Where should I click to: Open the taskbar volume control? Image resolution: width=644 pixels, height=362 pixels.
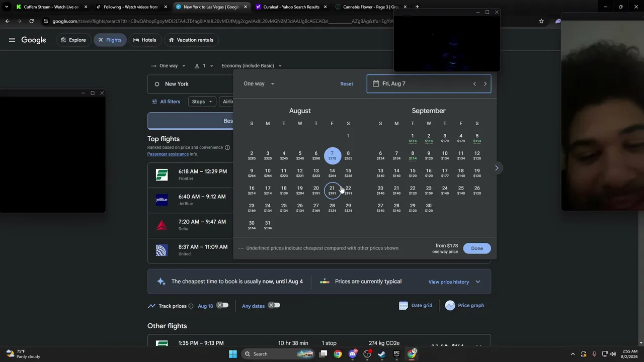(x=613, y=354)
